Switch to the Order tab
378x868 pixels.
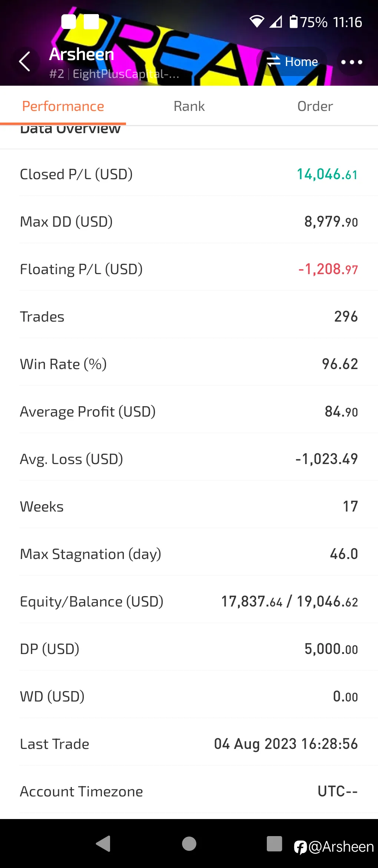[315, 106]
